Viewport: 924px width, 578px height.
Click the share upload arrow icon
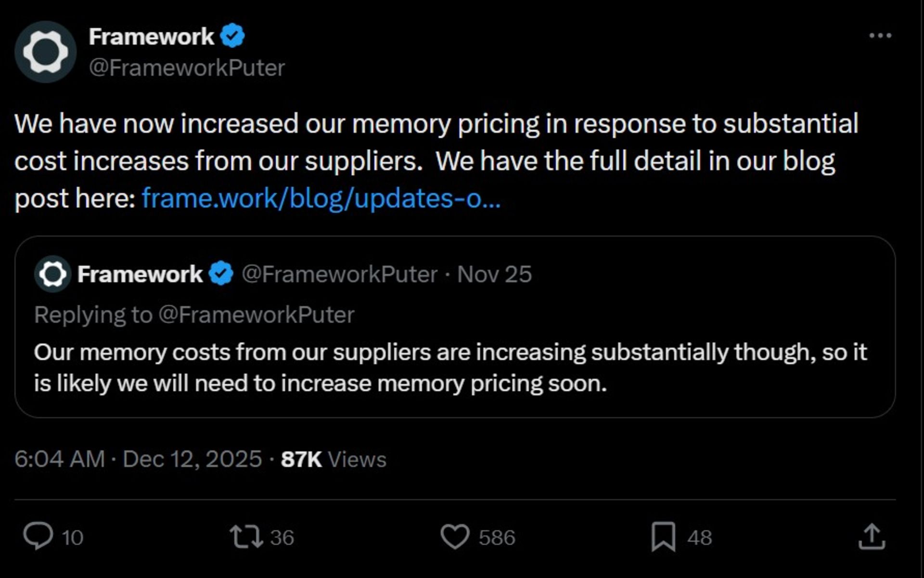click(x=872, y=537)
